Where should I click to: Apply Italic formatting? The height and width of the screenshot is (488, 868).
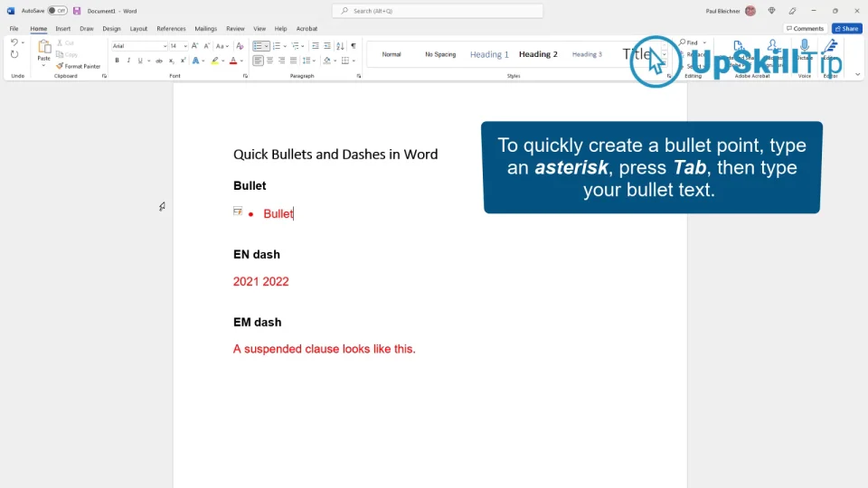tap(128, 61)
